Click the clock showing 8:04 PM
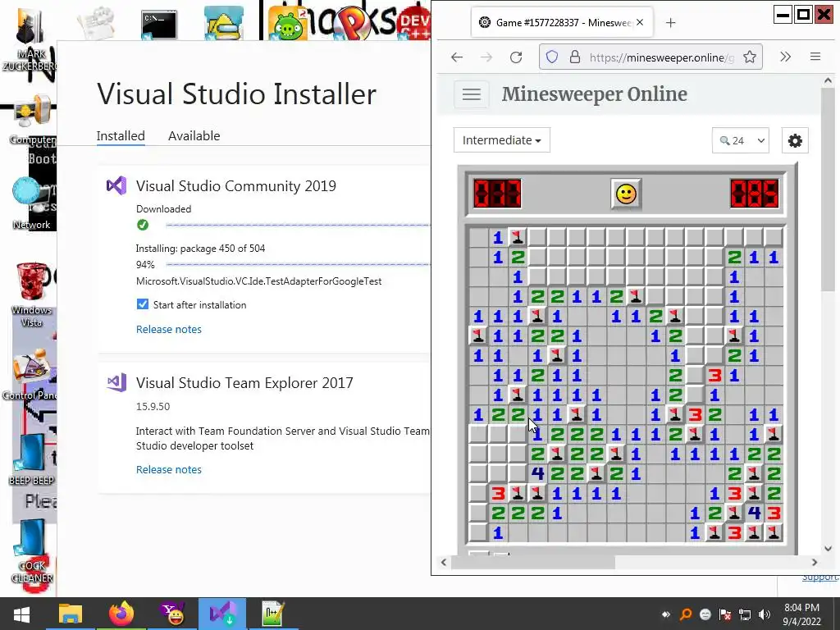This screenshot has height=630, width=840. tap(802, 608)
